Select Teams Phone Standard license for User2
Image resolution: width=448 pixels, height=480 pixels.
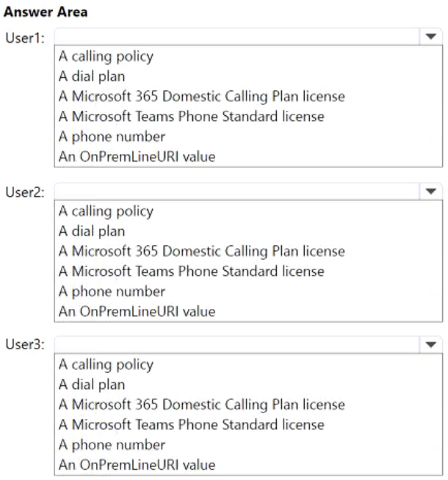[x=192, y=272]
